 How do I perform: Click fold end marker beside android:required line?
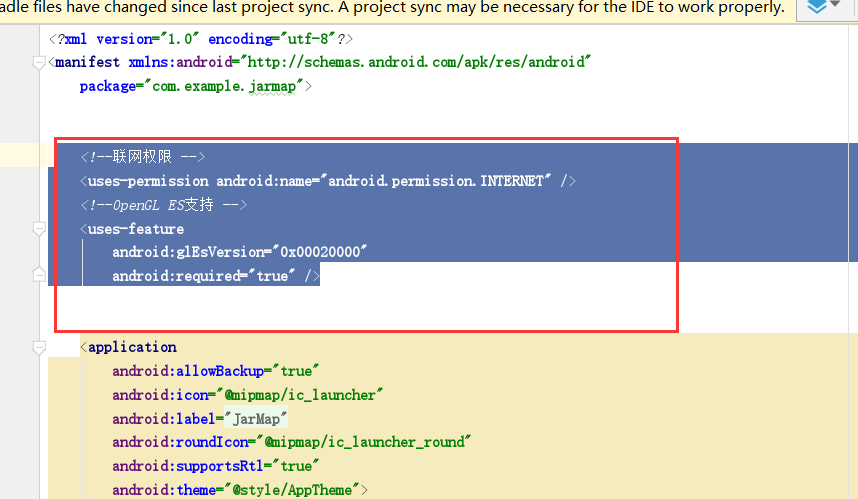pos(39,275)
